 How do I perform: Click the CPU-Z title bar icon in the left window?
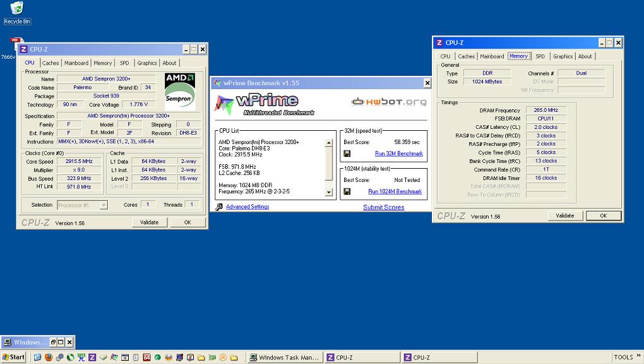[24, 49]
